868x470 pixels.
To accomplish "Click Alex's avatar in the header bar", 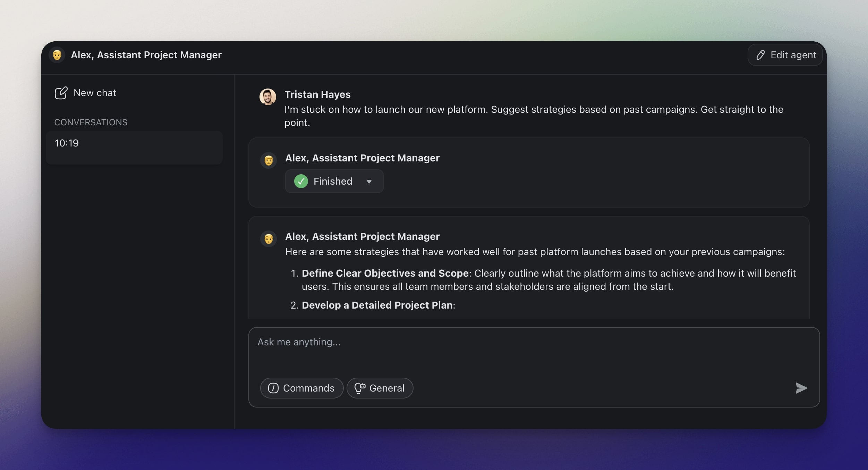I will tap(57, 55).
